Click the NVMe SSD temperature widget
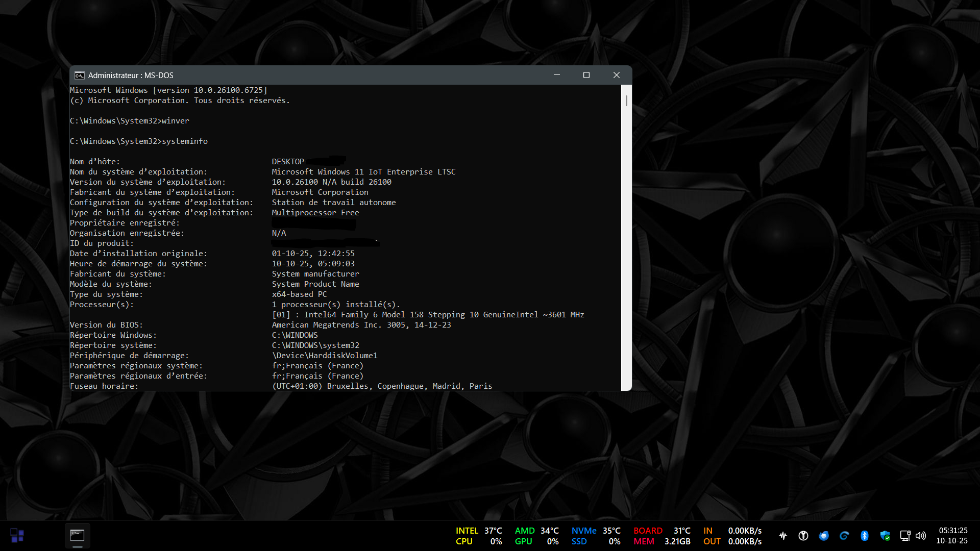Image resolution: width=980 pixels, height=551 pixels. point(596,536)
